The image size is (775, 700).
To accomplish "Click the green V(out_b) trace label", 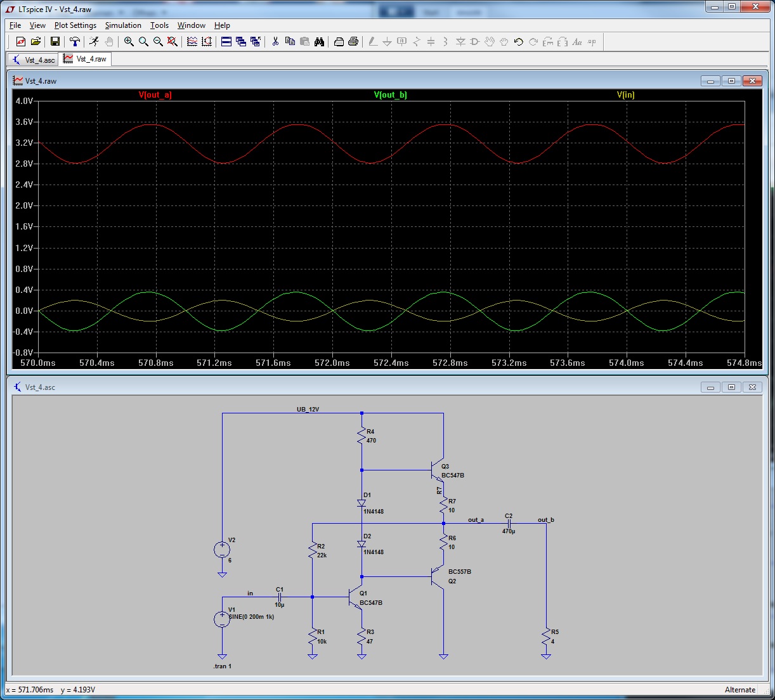I will tap(391, 95).
